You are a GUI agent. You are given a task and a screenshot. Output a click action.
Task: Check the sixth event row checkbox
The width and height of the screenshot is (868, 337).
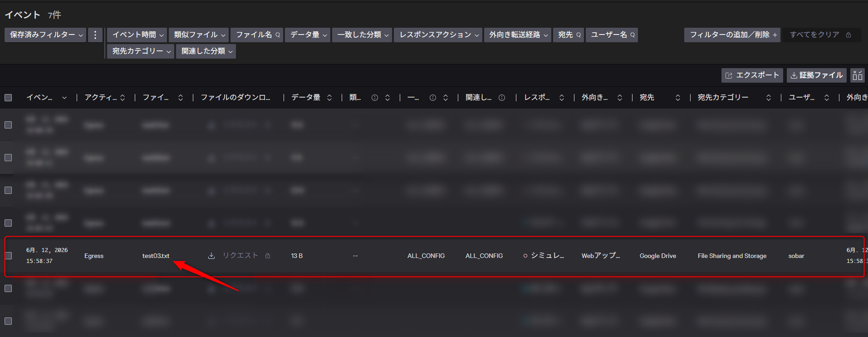point(8,288)
